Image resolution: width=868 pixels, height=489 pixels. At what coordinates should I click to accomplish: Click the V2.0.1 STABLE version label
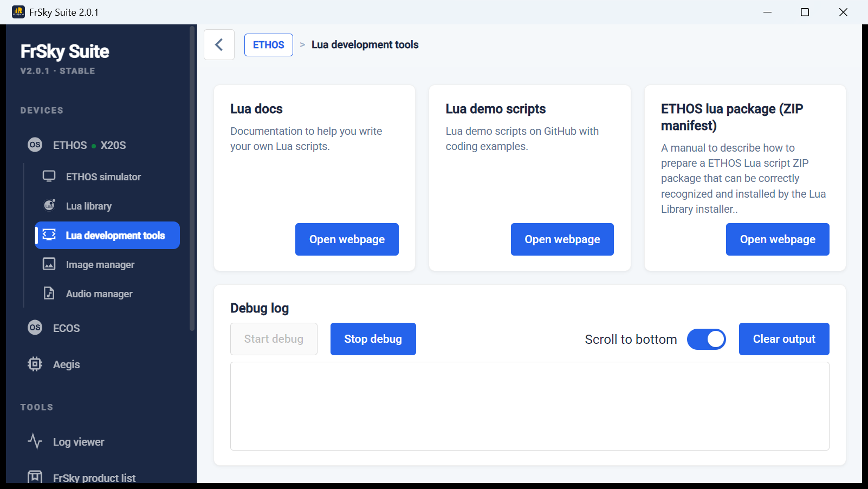[x=57, y=70]
